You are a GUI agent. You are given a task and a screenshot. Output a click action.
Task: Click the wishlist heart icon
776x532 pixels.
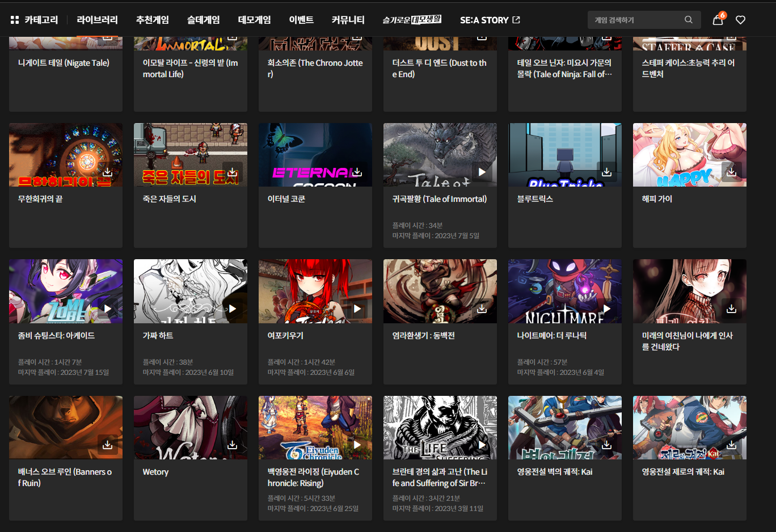click(x=740, y=20)
